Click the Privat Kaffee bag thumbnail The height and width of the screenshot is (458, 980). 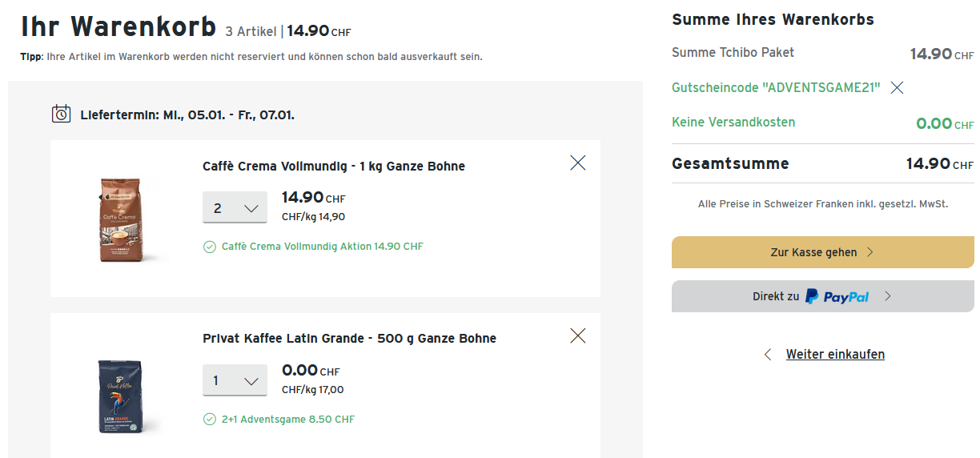118,396
